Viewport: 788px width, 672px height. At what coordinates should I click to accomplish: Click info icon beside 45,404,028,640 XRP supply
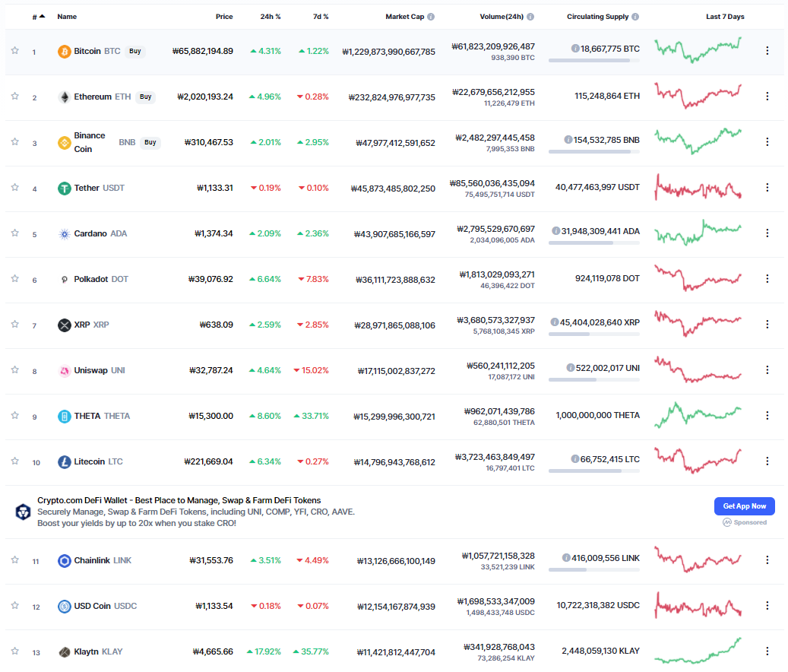(x=554, y=322)
